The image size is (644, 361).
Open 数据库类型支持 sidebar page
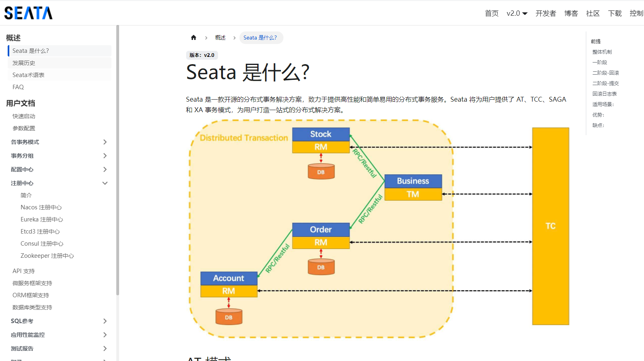coord(32,307)
